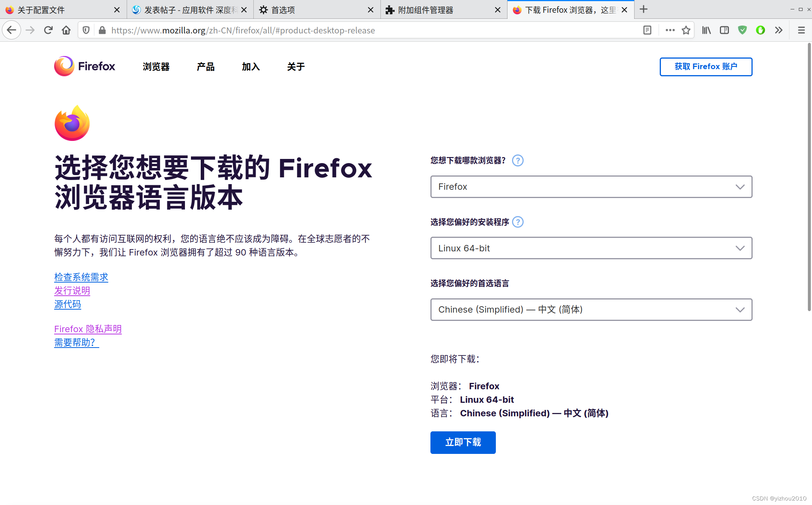Click the 立即下载 download button

(463, 442)
